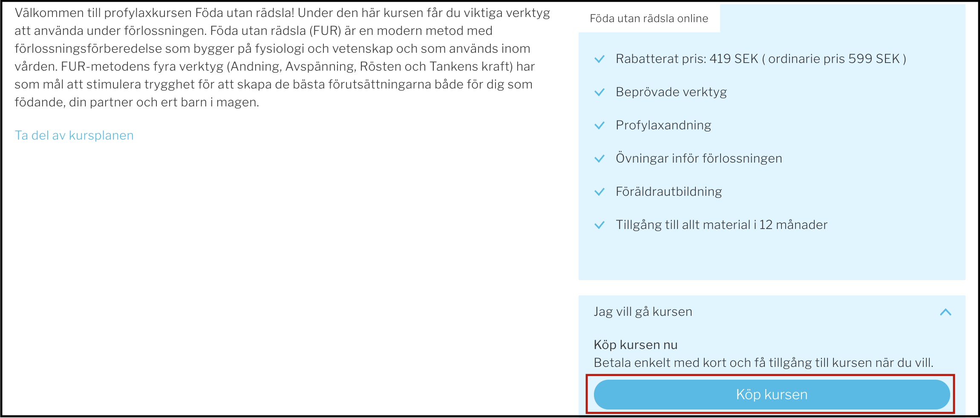Viewport: 980px width, 418px height.
Task: Switch to Föda utan rädsla online tab
Action: 649,18
